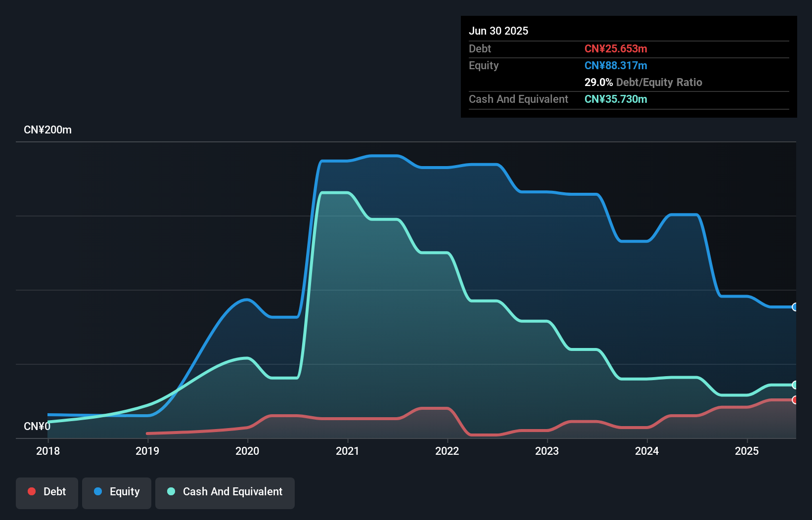Select the blue Equity endpoint marker on chart
This screenshot has height=520, width=812.
click(795, 307)
